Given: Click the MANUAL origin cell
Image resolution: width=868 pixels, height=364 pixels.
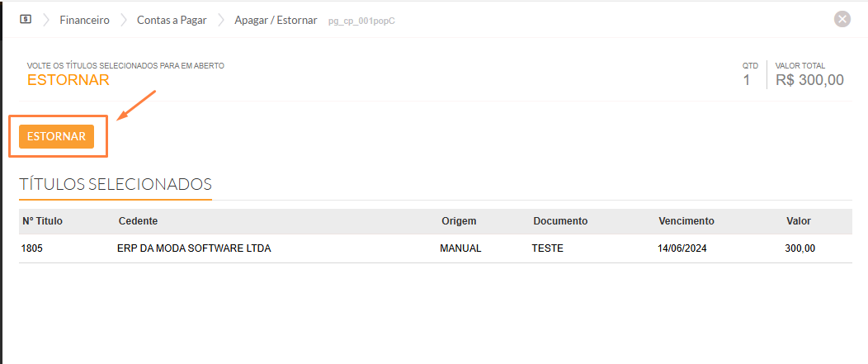Looking at the screenshot, I should click(x=460, y=248).
